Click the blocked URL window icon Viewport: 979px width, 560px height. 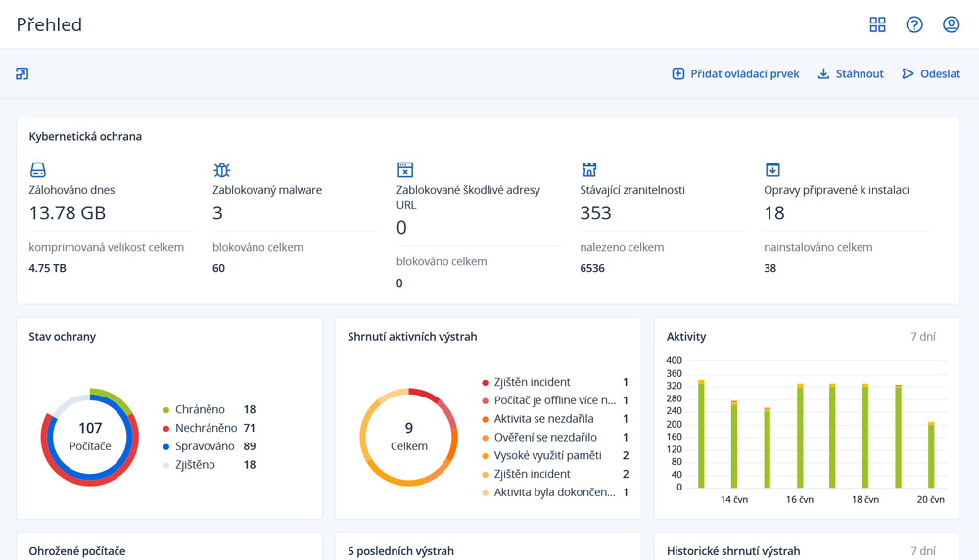[405, 170]
